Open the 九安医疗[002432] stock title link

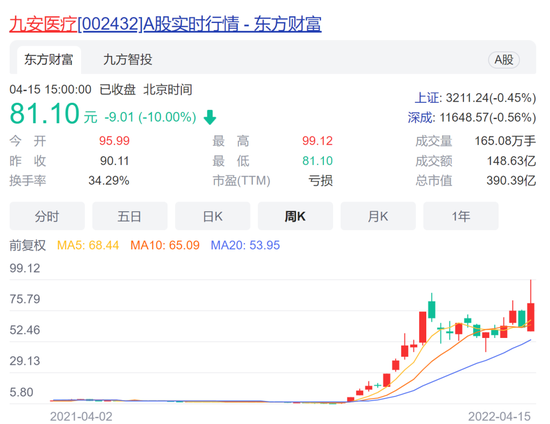tap(165, 24)
